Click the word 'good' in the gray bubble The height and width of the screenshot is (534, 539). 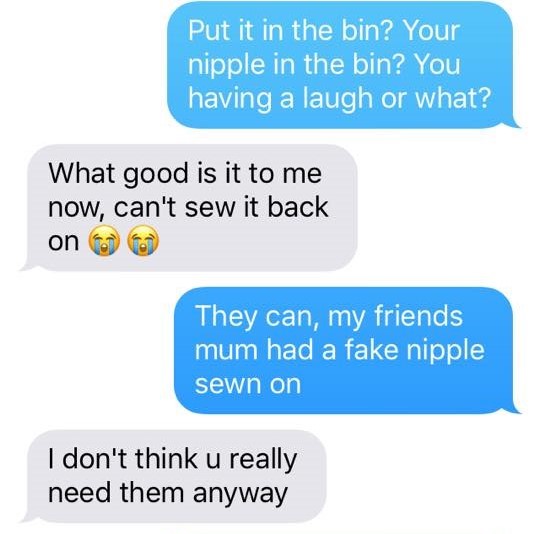[156, 174]
